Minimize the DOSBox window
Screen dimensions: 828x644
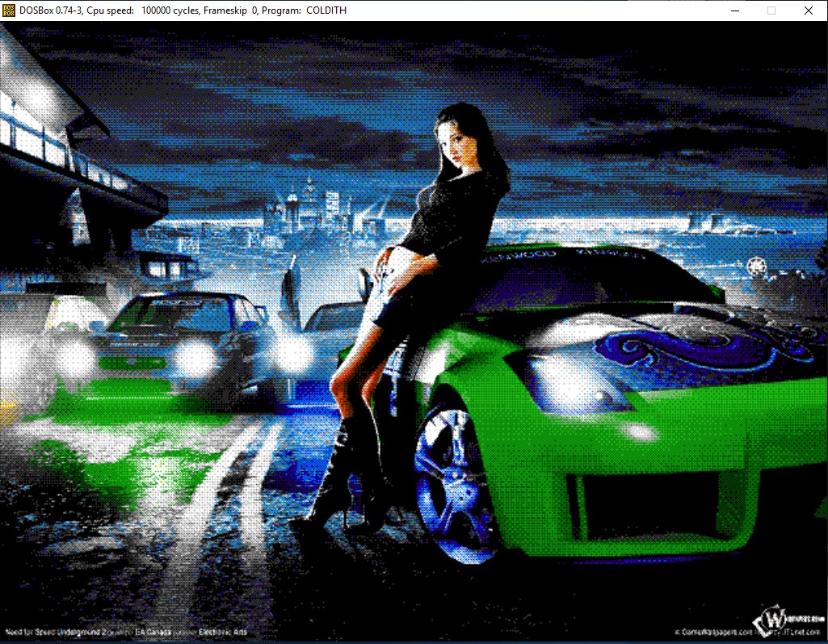point(734,11)
